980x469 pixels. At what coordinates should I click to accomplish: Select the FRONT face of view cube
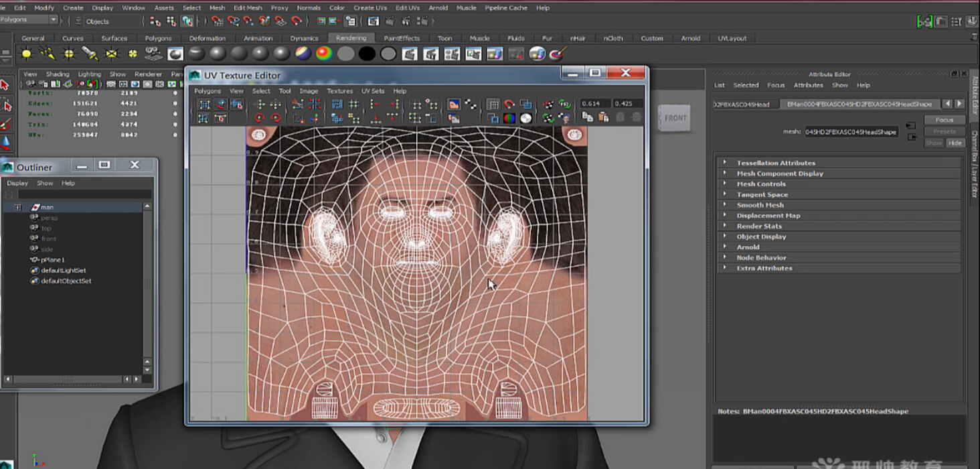tap(675, 119)
